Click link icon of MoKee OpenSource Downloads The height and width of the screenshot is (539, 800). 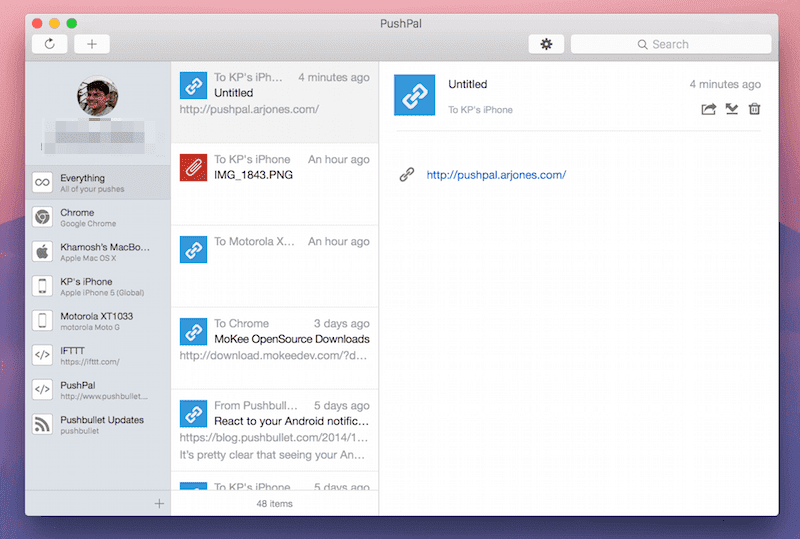point(193,332)
